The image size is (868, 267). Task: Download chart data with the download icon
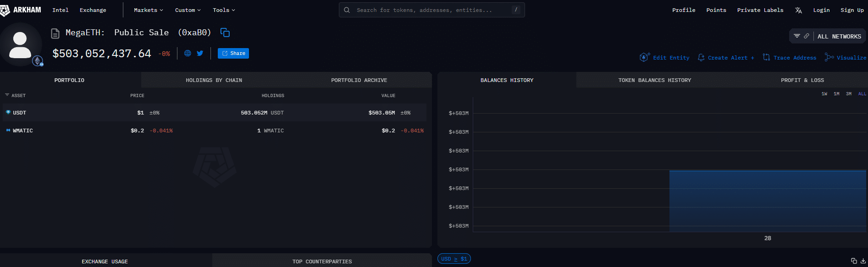(863, 261)
